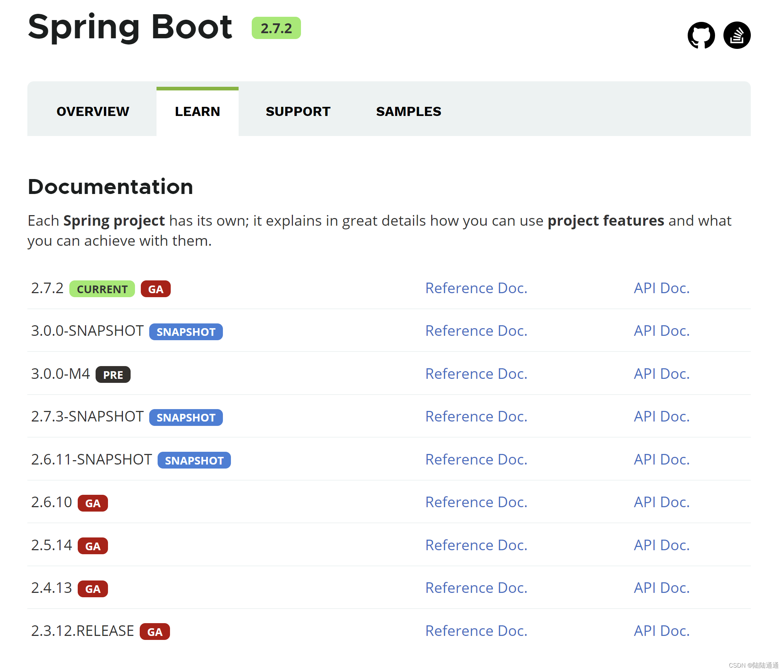The image size is (784, 672).
Task: Open Reference Doc. for 2.7.3-SNAPSHOT
Action: coord(476,417)
